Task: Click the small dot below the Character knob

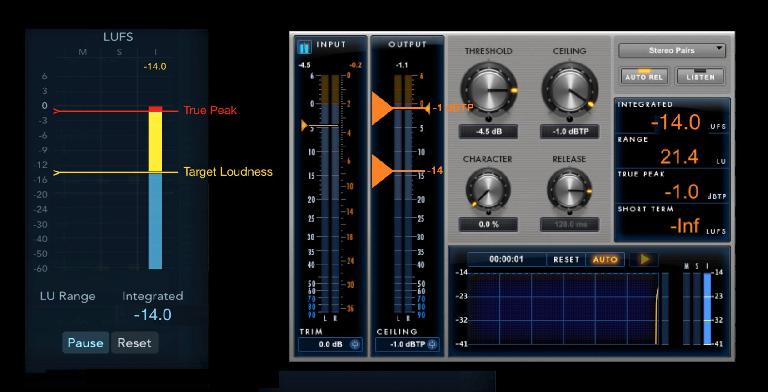Action: (x=488, y=212)
